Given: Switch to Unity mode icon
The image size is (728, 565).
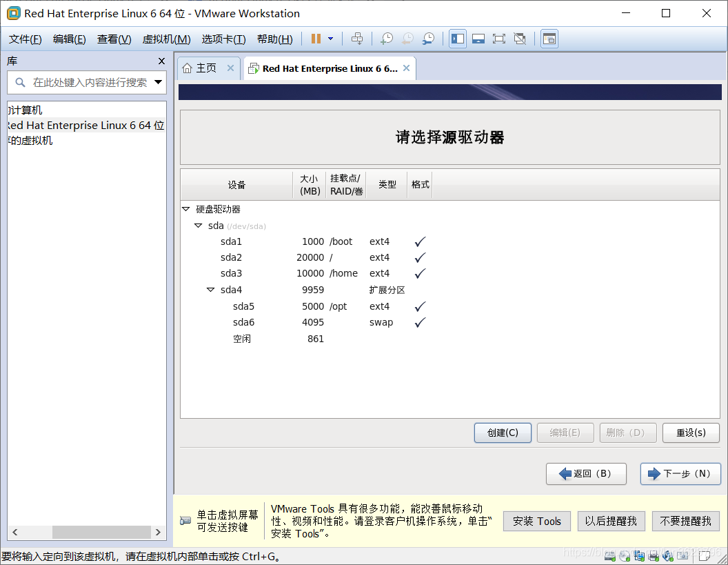Looking at the screenshot, I should 520,39.
